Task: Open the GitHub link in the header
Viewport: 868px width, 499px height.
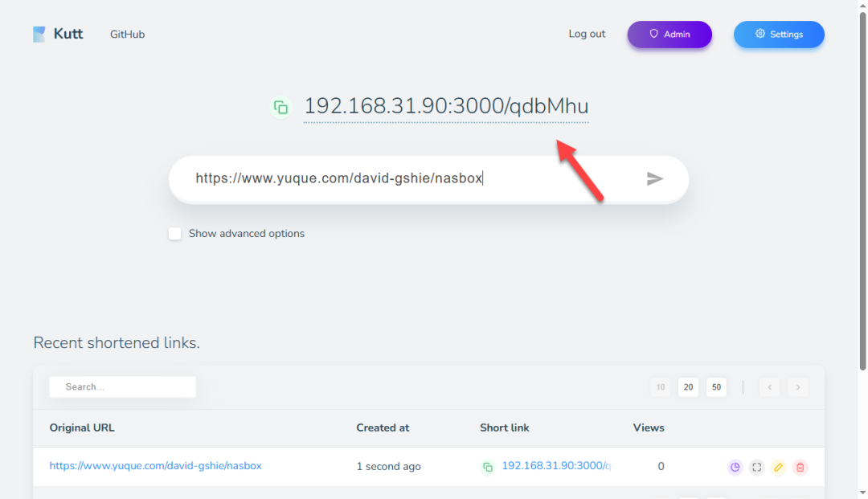Action: pos(128,35)
